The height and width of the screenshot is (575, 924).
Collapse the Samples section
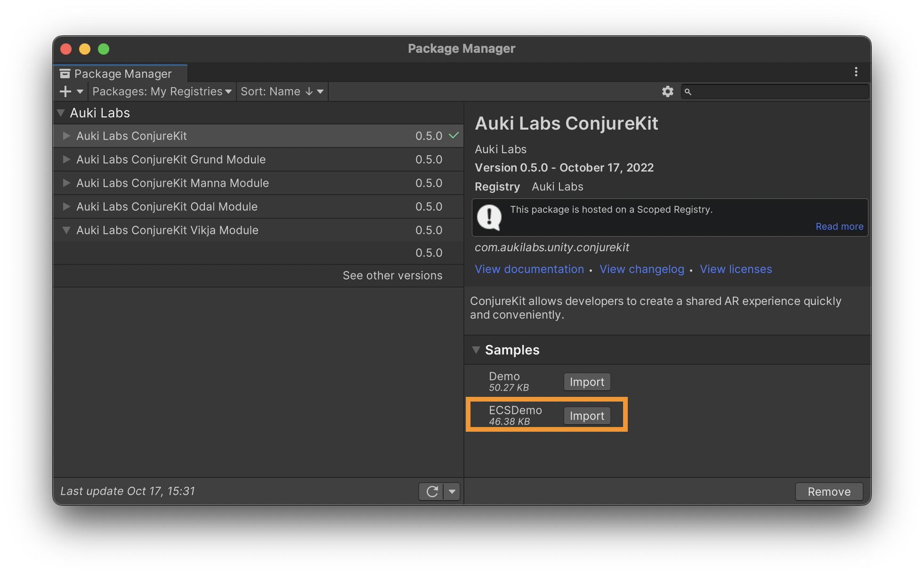[x=476, y=350]
